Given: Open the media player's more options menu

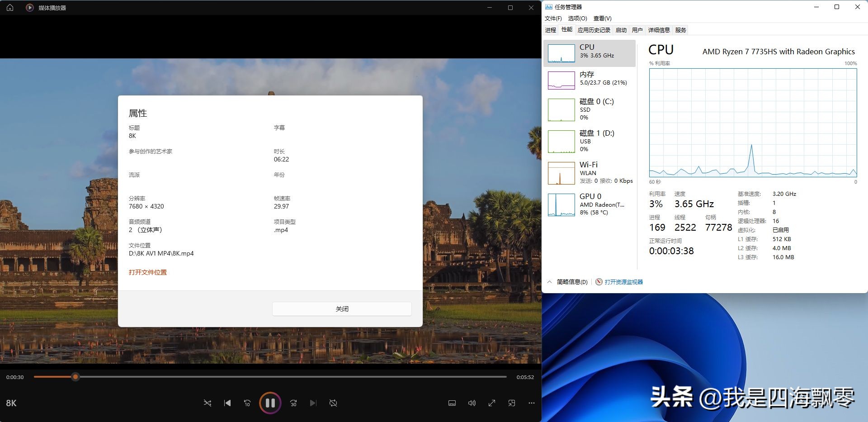Looking at the screenshot, I should 531,403.
